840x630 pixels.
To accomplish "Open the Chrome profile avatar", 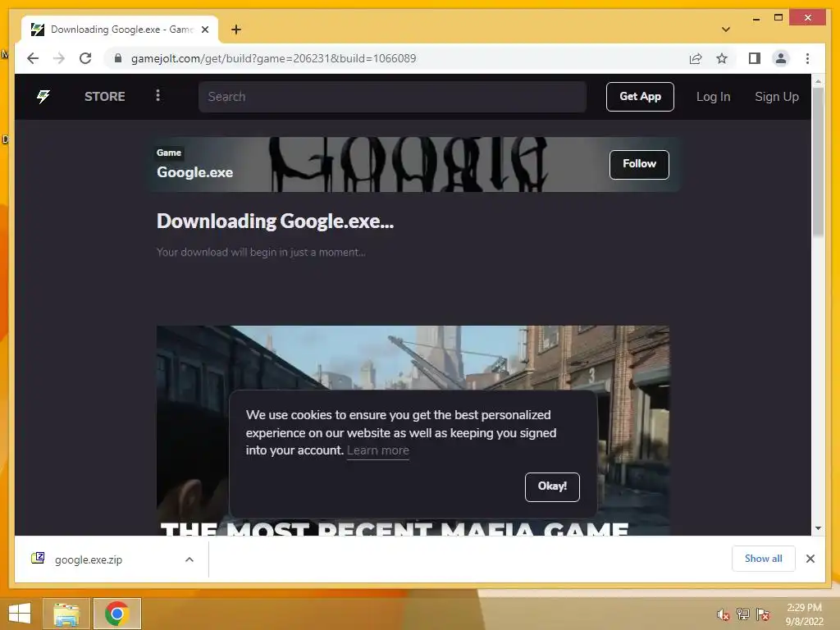I will (781, 58).
